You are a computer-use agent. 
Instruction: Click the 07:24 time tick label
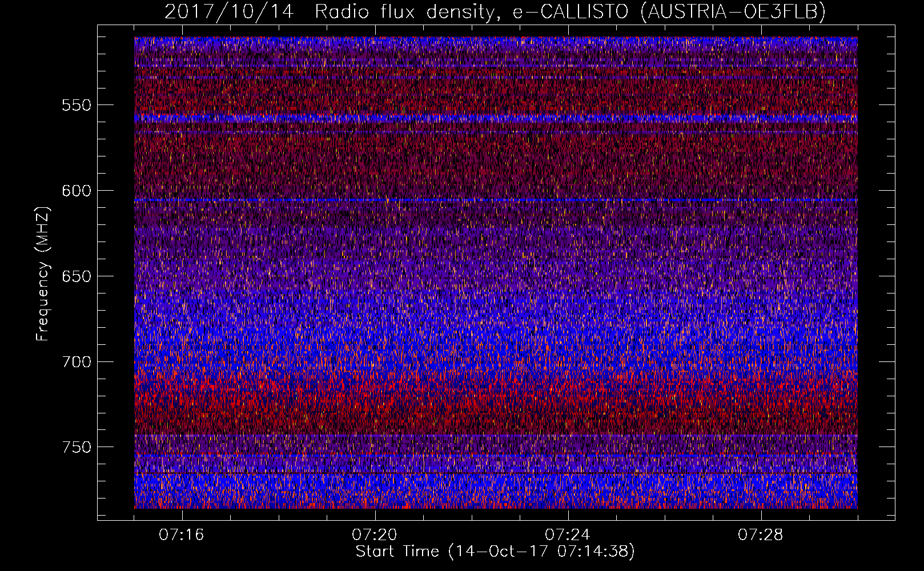coord(568,535)
